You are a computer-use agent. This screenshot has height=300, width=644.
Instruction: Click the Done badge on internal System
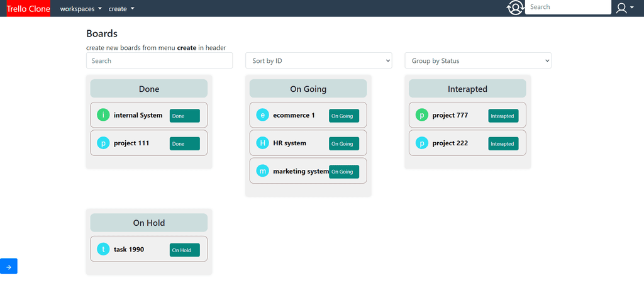click(185, 116)
